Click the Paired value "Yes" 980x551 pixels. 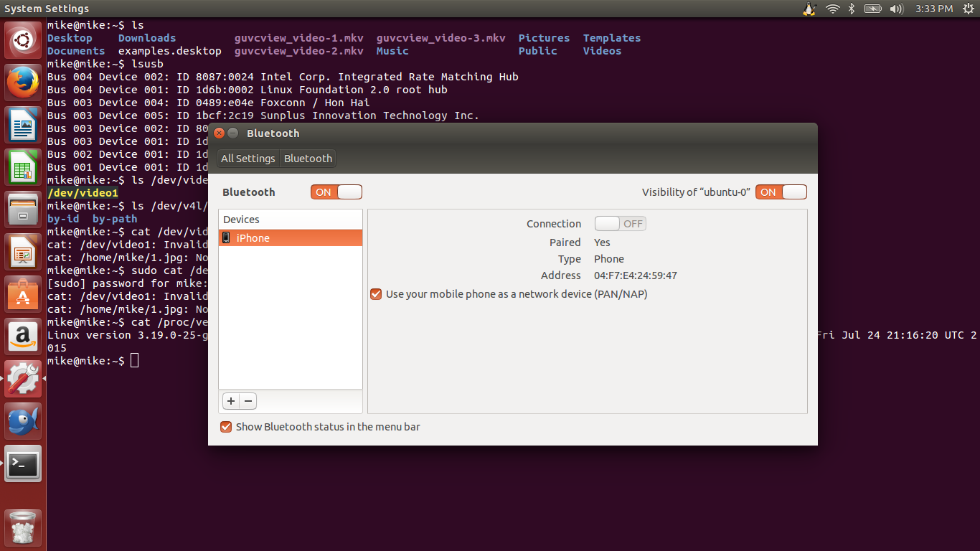602,242
